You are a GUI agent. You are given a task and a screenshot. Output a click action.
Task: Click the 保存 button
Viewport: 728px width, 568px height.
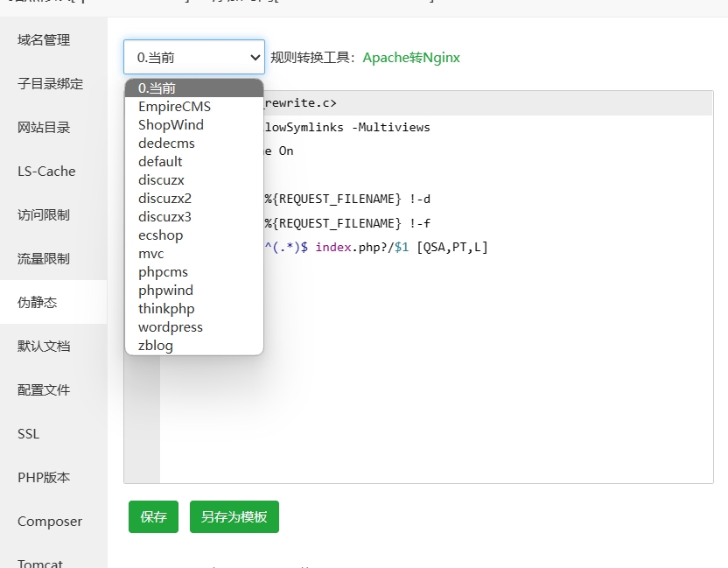point(154,517)
